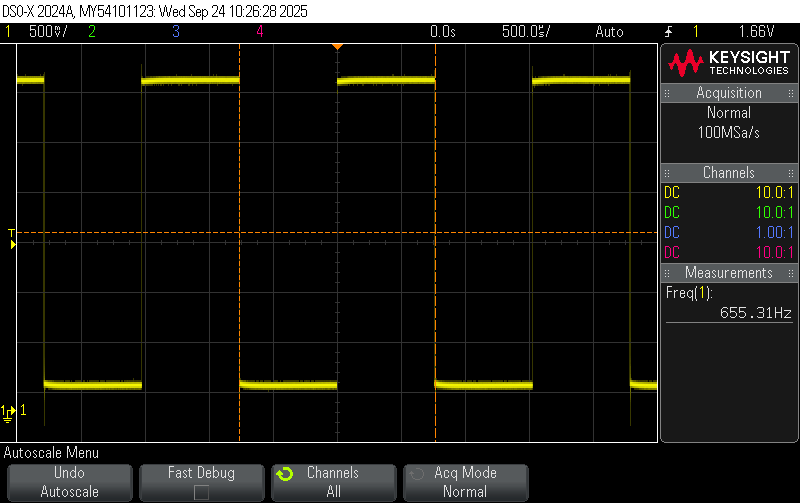Open the Measurements panel header
Image resolution: width=800 pixels, height=503 pixels.
(x=728, y=273)
